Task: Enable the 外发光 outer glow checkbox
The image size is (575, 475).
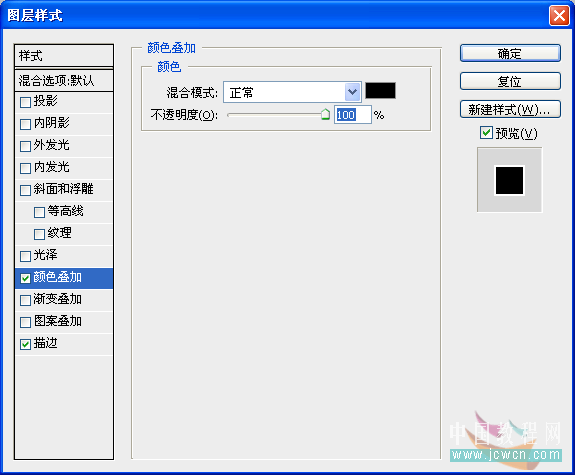Action: pyautogui.click(x=25, y=146)
